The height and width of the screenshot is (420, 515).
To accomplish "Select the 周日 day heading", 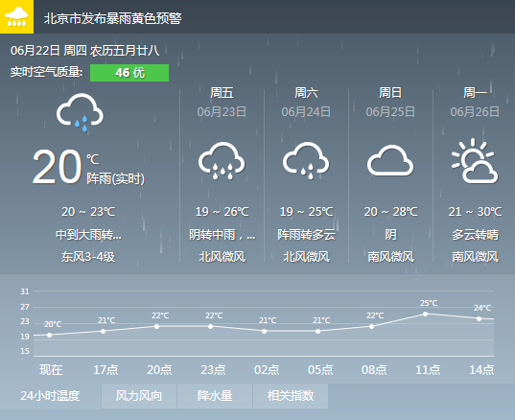I will [x=390, y=93].
